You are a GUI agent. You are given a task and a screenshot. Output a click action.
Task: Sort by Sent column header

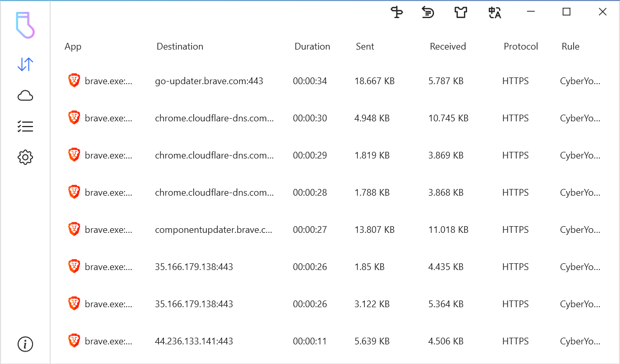click(x=365, y=46)
